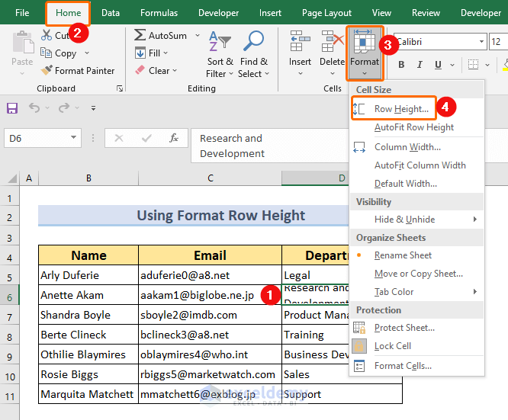Click the AutoSum sigma icon

[140, 36]
